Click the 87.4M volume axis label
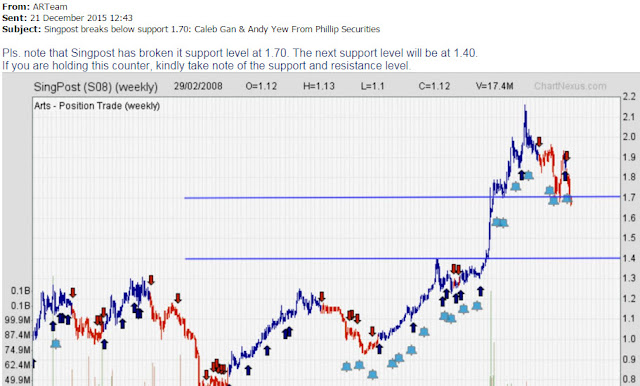Screen dimensions: 640x386 [18, 335]
